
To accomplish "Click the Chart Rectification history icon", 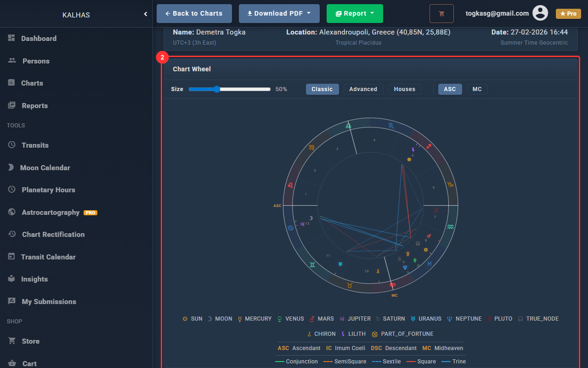I will tap(12, 234).
